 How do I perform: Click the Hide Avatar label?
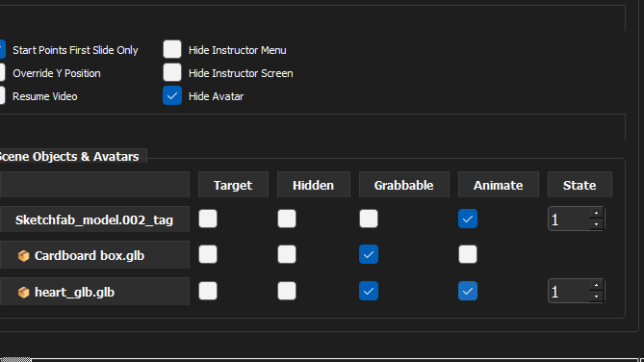coord(216,96)
